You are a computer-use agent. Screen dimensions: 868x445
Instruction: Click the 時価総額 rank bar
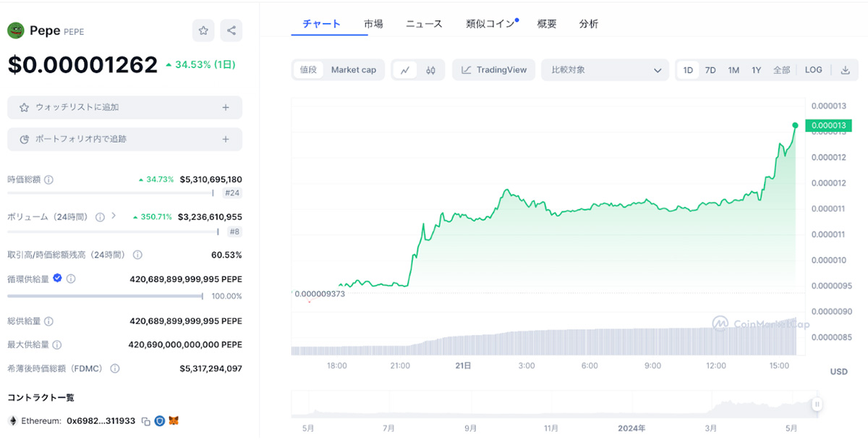[x=111, y=193]
